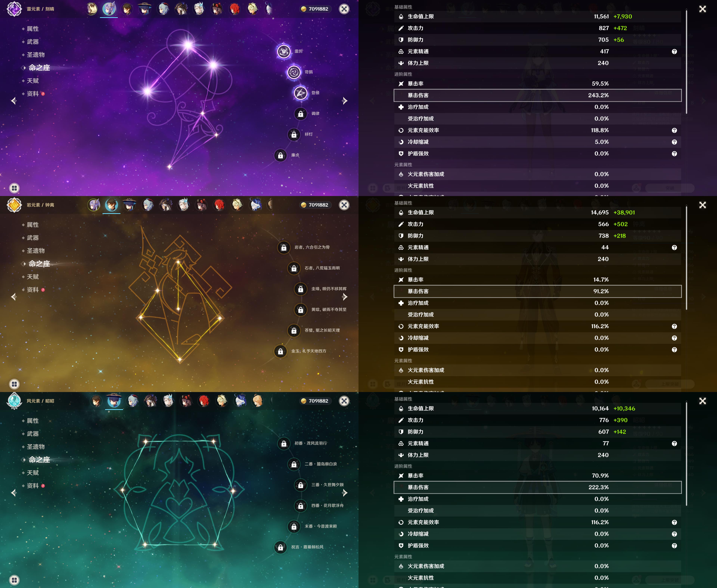Open 资料 in 昭昭's side menu
The width and height of the screenshot is (717, 588).
32,486
